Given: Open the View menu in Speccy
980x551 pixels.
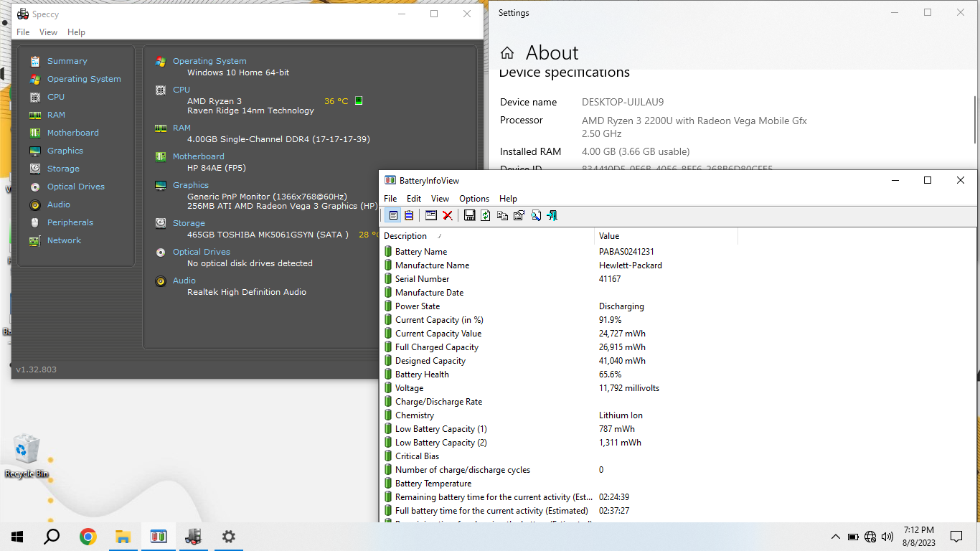Looking at the screenshot, I should pos(48,32).
